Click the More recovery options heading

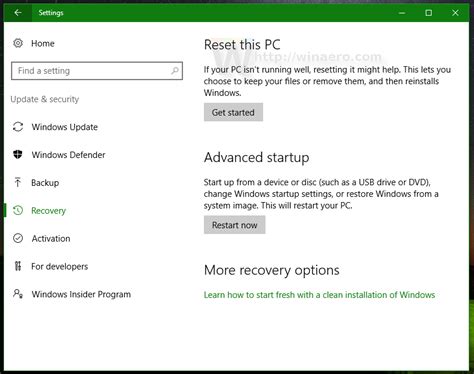(x=272, y=270)
